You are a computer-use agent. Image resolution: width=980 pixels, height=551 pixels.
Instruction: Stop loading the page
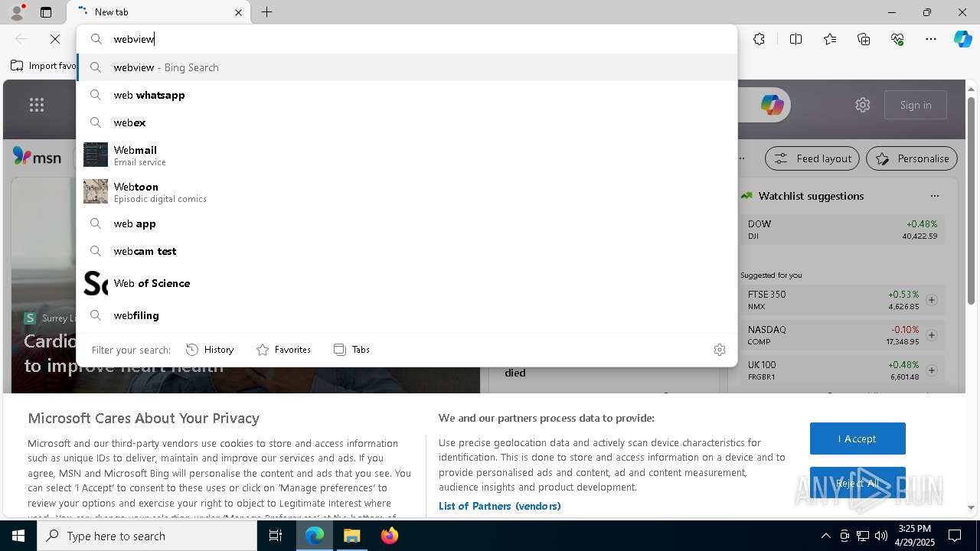tap(55, 39)
